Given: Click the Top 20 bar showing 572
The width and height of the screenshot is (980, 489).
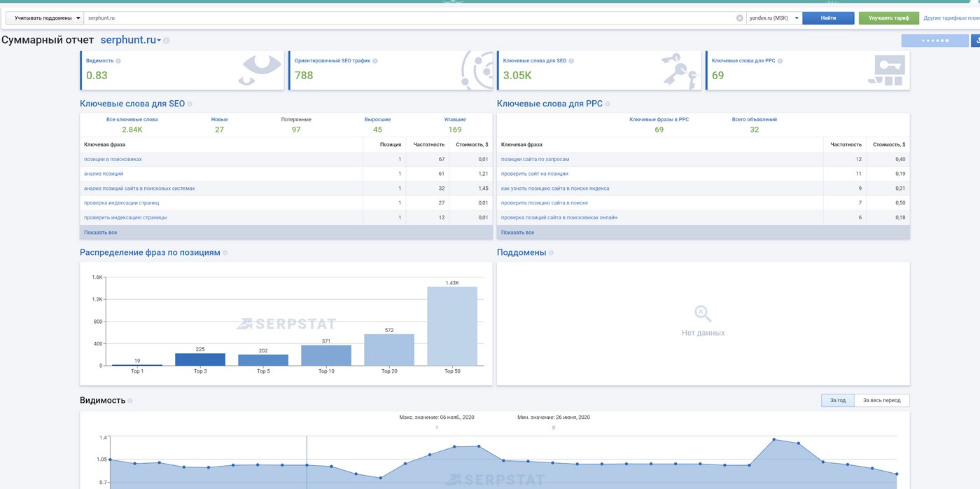Looking at the screenshot, I should click(x=389, y=350).
